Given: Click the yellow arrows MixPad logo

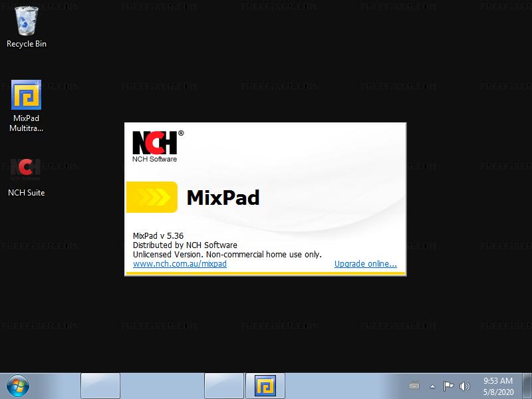Looking at the screenshot, I should click(152, 197).
